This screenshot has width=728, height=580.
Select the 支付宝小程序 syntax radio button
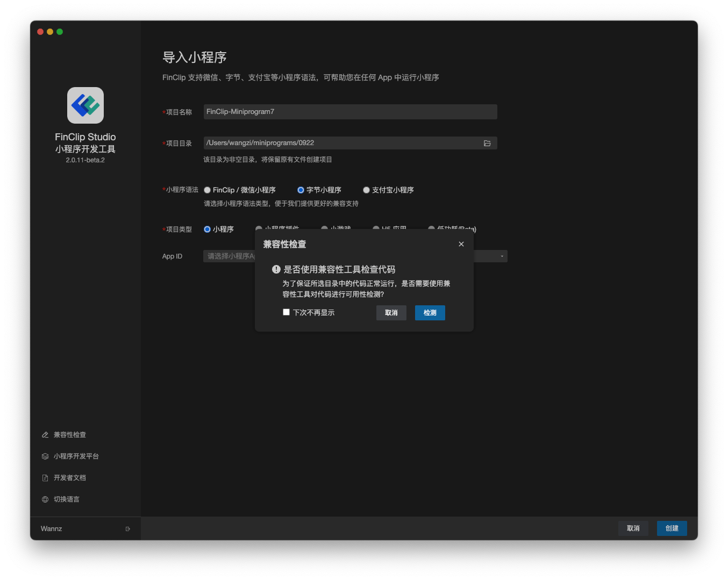tap(366, 190)
